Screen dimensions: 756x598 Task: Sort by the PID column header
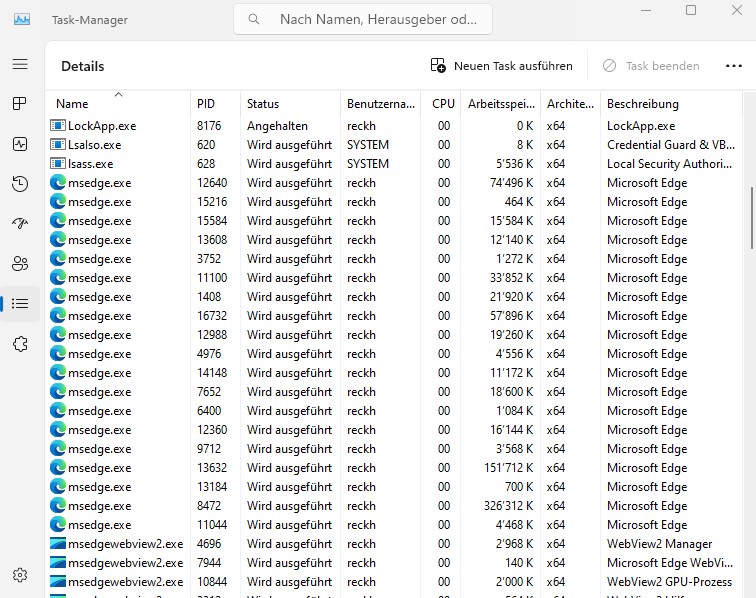coord(216,104)
